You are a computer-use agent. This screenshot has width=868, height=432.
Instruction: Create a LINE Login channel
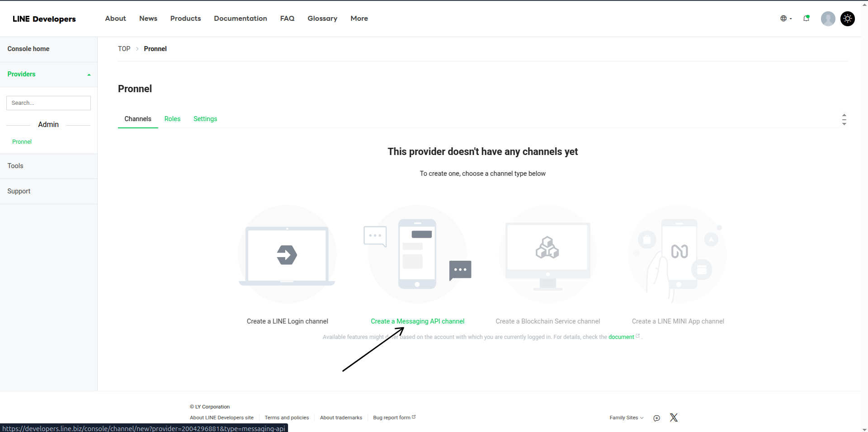click(288, 321)
